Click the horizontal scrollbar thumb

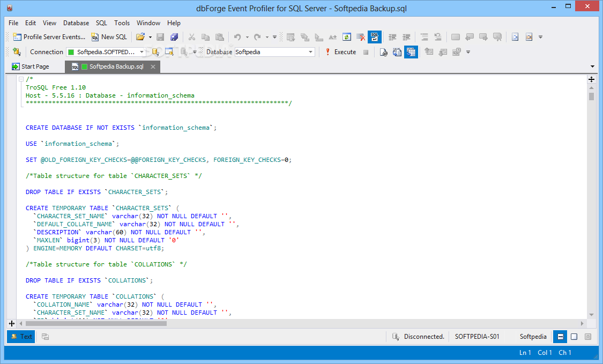tap(96, 324)
